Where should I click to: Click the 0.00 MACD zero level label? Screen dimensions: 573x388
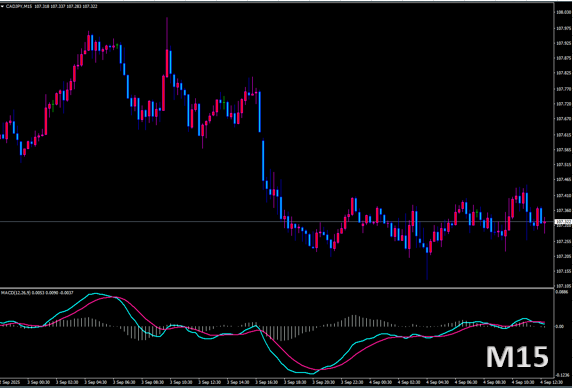[559, 326]
